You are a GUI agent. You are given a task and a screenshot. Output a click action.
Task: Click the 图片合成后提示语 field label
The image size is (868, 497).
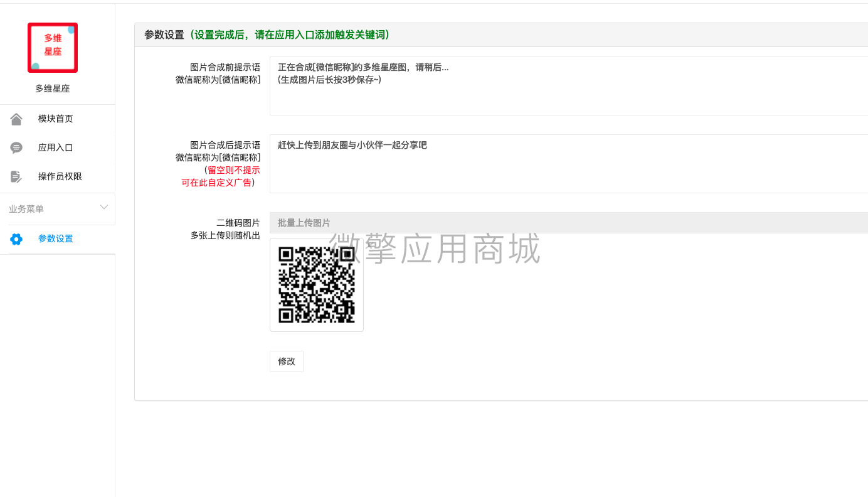pyautogui.click(x=225, y=145)
